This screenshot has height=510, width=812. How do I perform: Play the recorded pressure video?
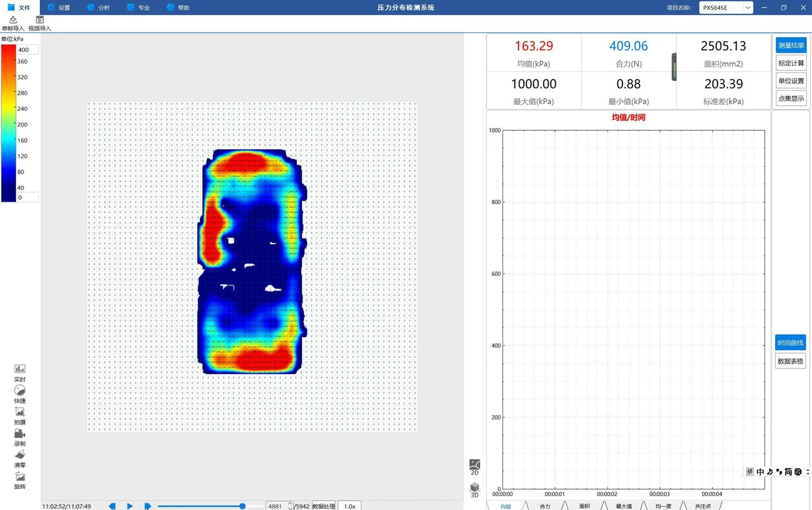(x=130, y=506)
